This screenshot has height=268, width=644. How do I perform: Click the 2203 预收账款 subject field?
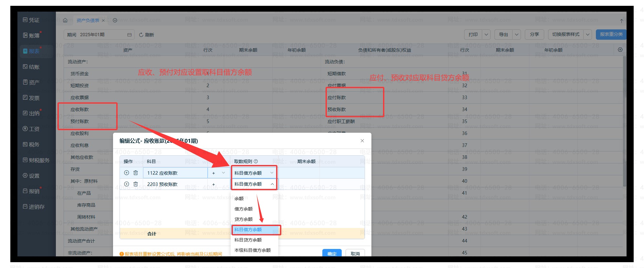click(174, 184)
